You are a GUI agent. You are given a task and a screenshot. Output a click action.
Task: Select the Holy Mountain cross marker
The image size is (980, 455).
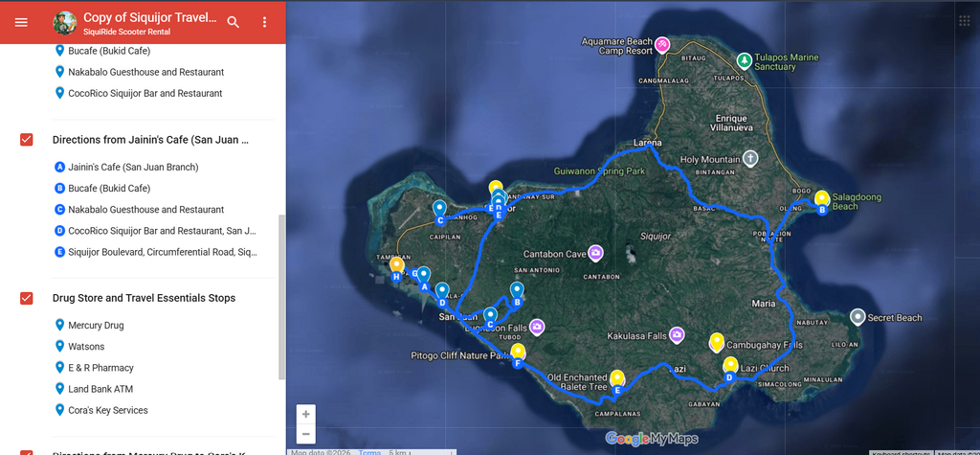point(750,158)
